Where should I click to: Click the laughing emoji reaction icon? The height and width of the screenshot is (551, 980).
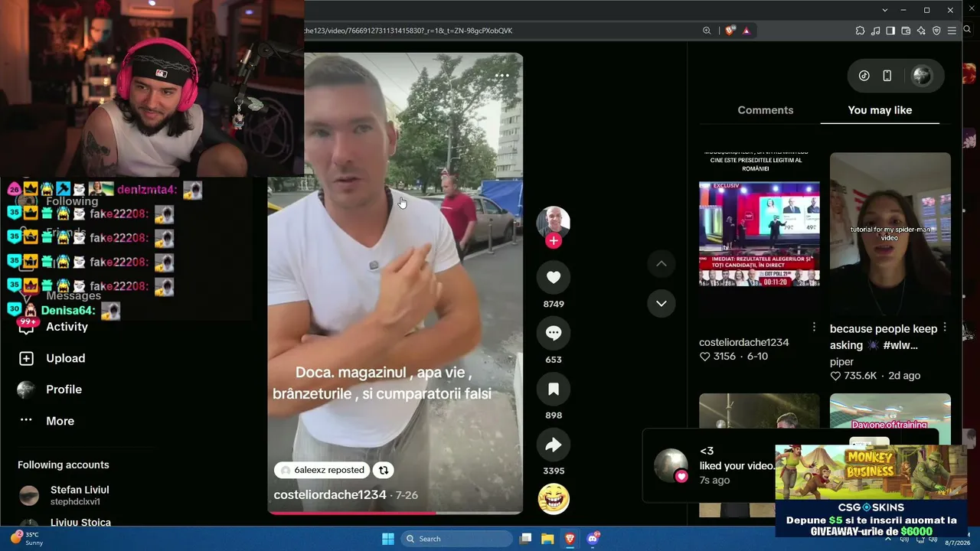[554, 499]
